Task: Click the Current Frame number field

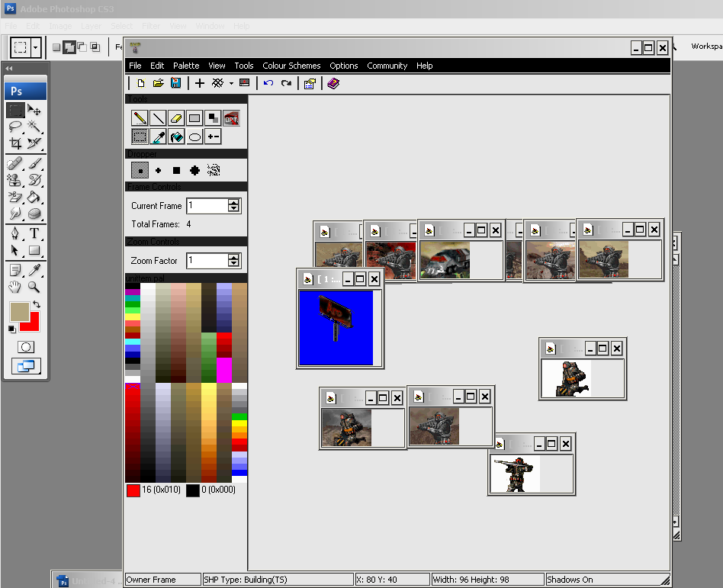Action: [207, 206]
